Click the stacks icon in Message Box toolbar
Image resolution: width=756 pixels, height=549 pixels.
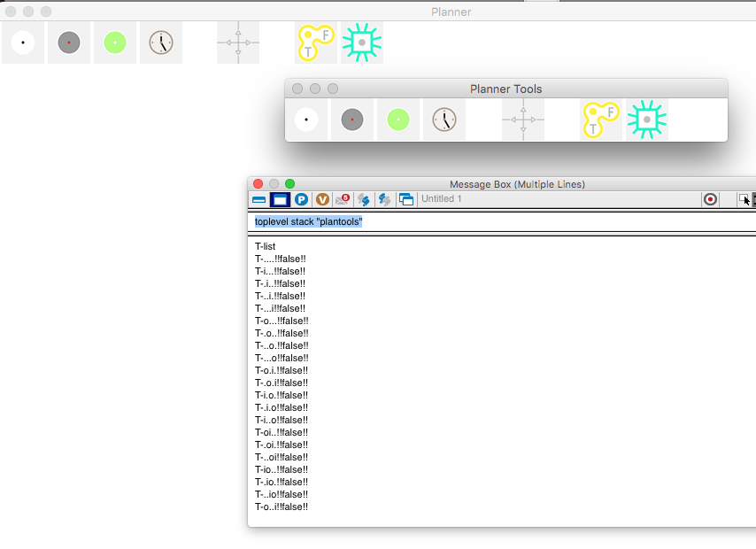(406, 200)
